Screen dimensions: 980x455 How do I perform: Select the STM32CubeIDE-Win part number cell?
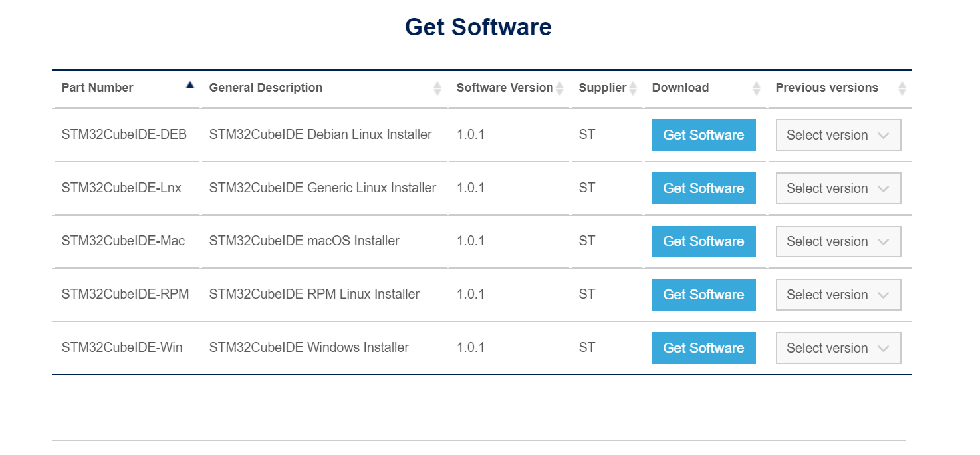click(x=122, y=347)
